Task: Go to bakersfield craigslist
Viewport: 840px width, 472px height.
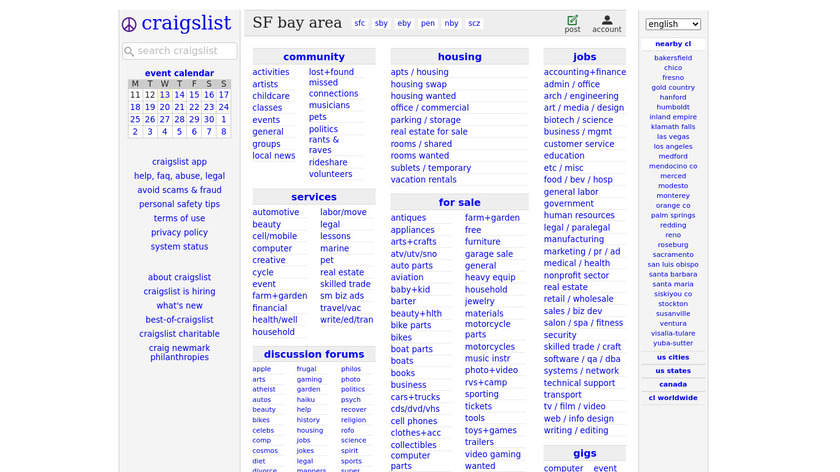Action: 673,58
